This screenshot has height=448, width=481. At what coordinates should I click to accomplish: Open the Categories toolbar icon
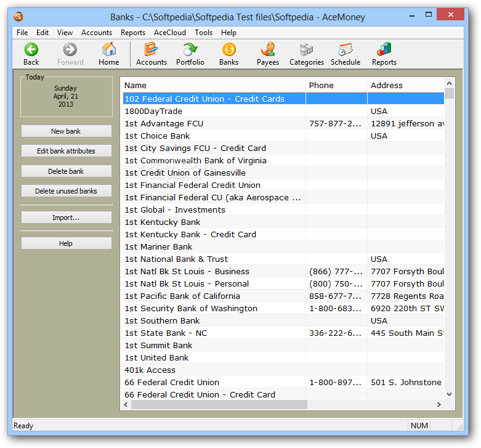tap(307, 49)
